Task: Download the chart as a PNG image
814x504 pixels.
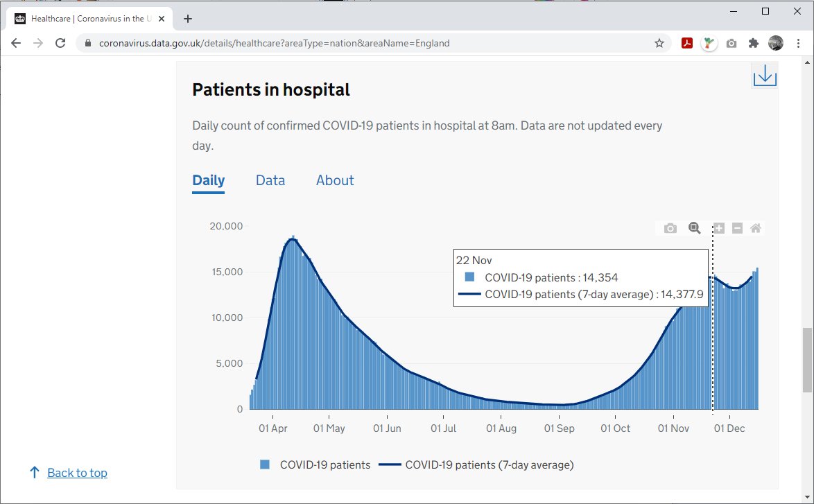Action: tap(669, 227)
